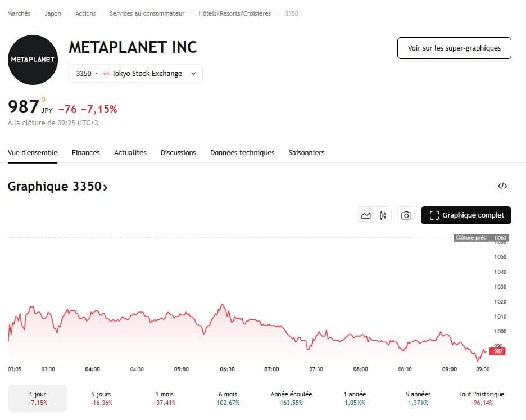Open the embed code icon

click(502, 186)
